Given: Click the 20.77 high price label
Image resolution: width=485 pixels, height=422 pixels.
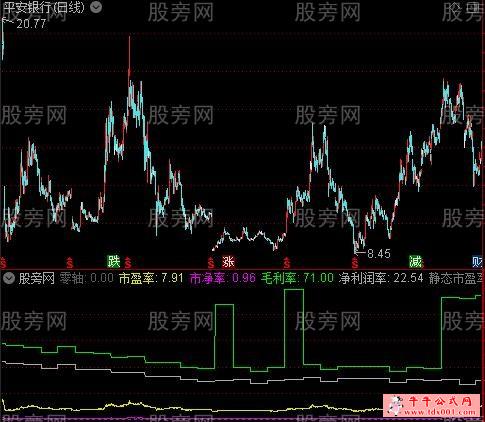Looking at the screenshot, I should click(31, 24).
